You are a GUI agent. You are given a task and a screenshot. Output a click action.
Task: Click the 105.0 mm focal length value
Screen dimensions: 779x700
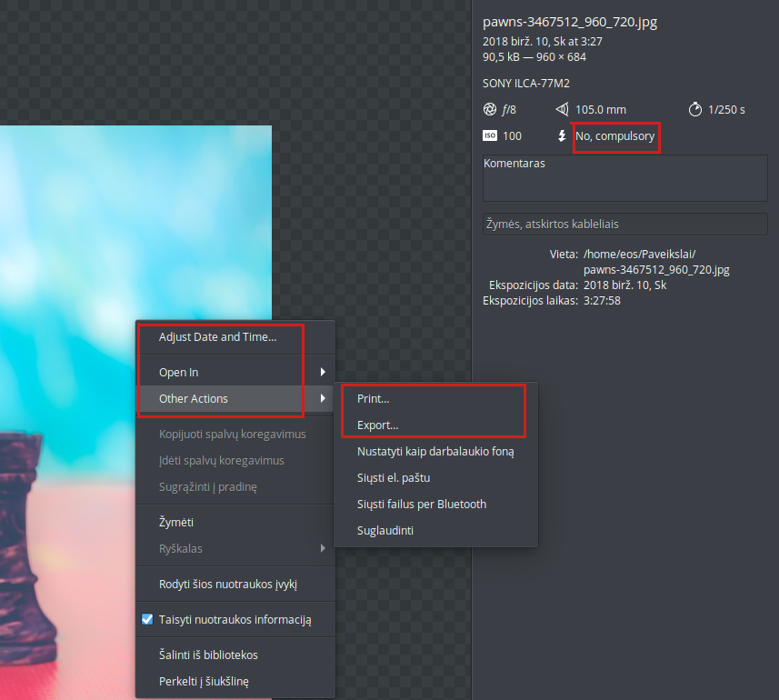(601, 109)
